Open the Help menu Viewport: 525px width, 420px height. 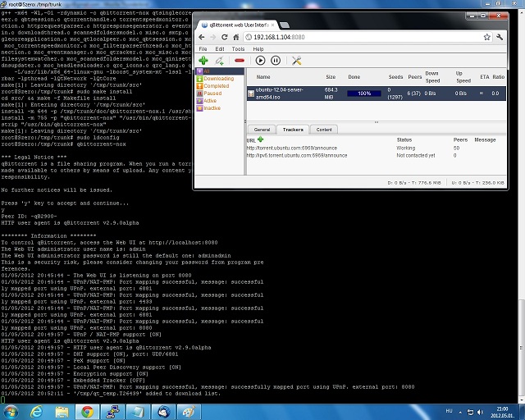coord(258,49)
